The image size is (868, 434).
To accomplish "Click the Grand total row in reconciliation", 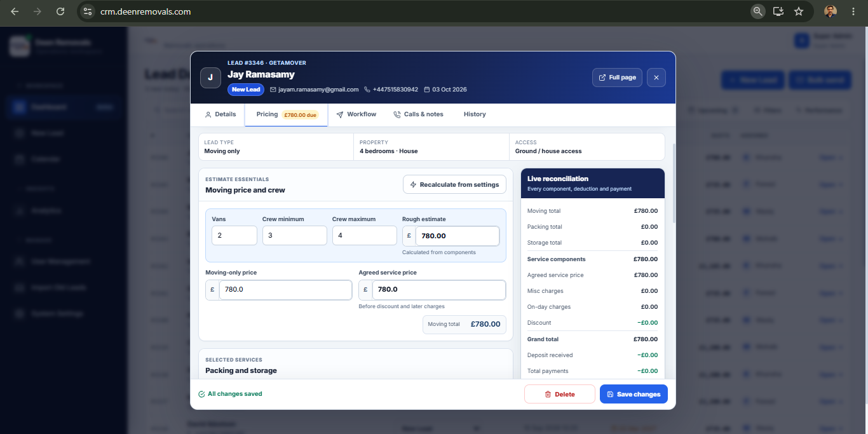I will click(593, 339).
